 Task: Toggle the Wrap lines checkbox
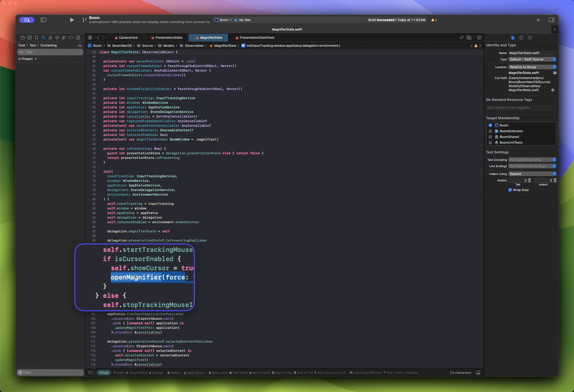coord(510,190)
